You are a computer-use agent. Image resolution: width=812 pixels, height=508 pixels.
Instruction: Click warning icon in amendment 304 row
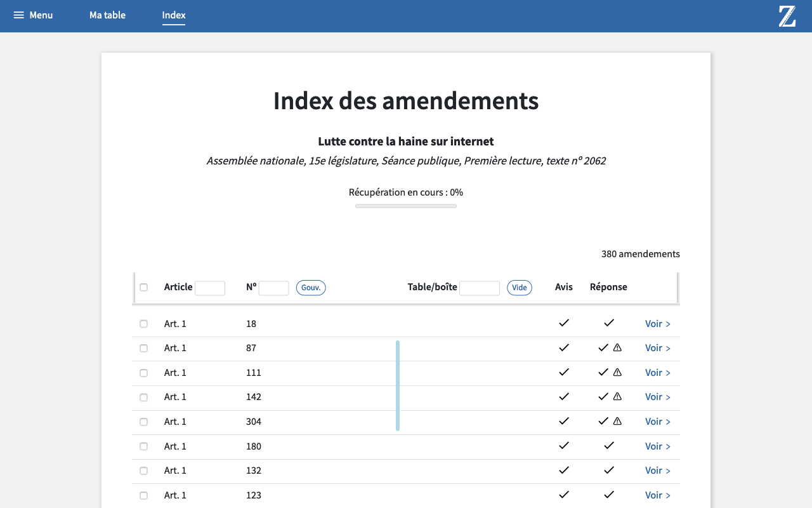point(617,422)
